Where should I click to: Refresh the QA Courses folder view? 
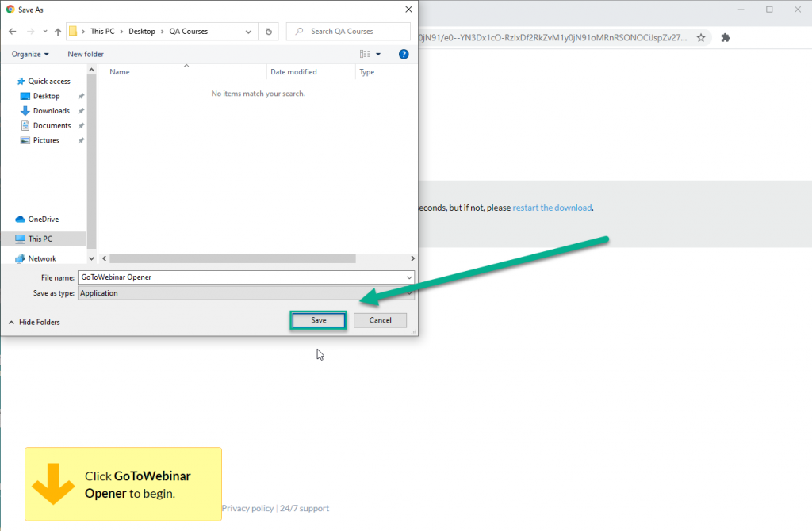pyautogui.click(x=269, y=32)
